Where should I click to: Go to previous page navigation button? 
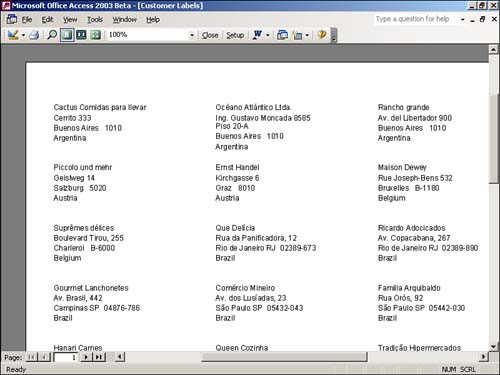coord(44,357)
